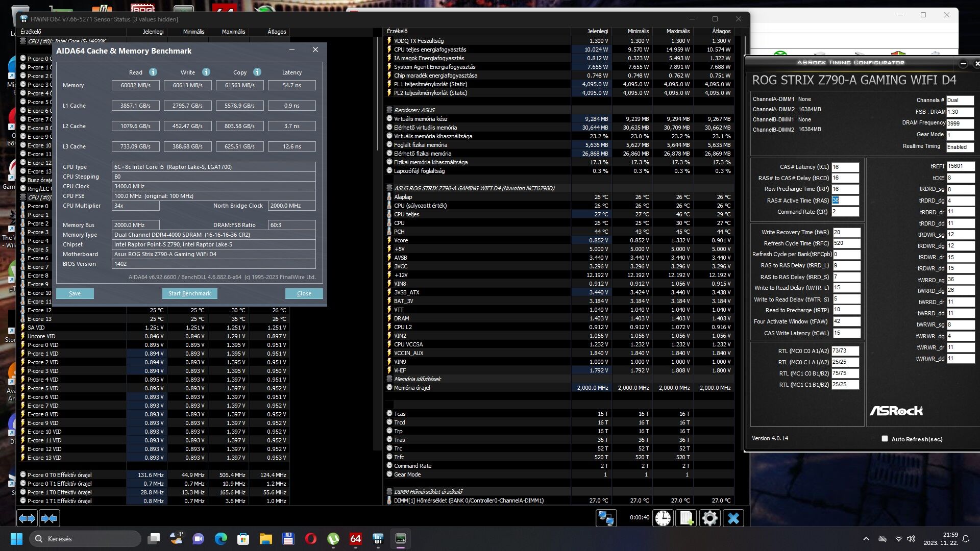
Task: Click the Save button in AIDA64
Action: click(75, 293)
